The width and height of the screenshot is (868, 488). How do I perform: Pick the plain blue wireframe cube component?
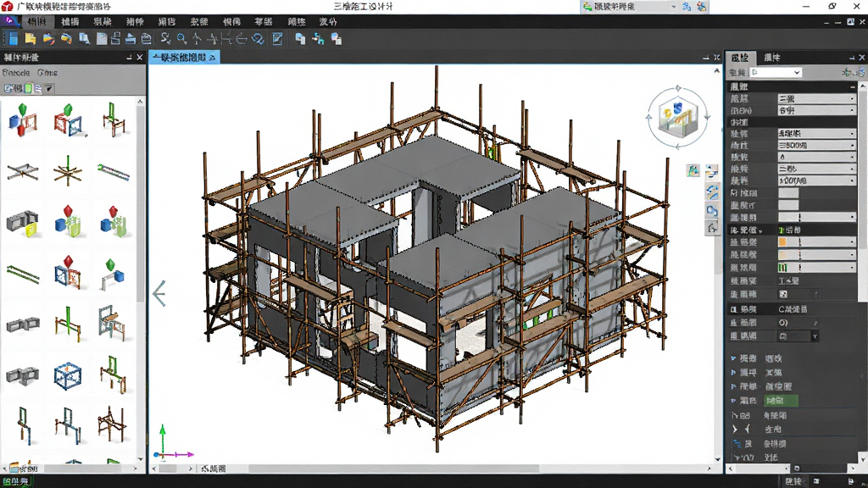pyautogui.click(x=68, y=375)
